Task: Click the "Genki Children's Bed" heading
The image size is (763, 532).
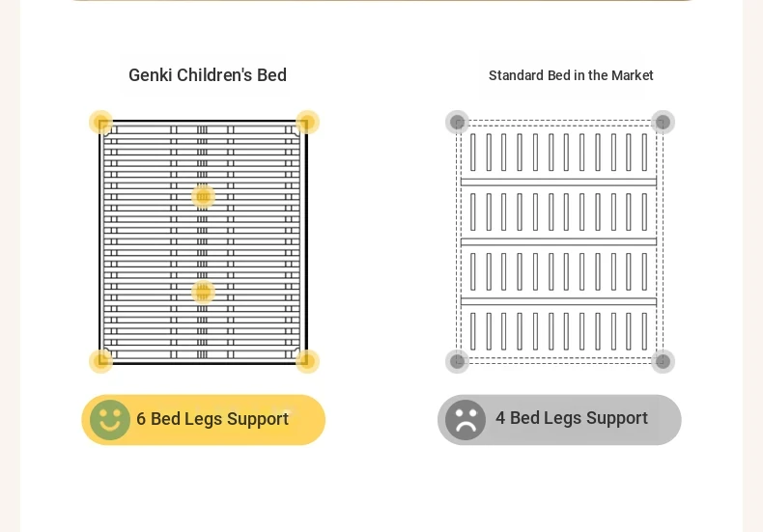Action: point(208,75)
